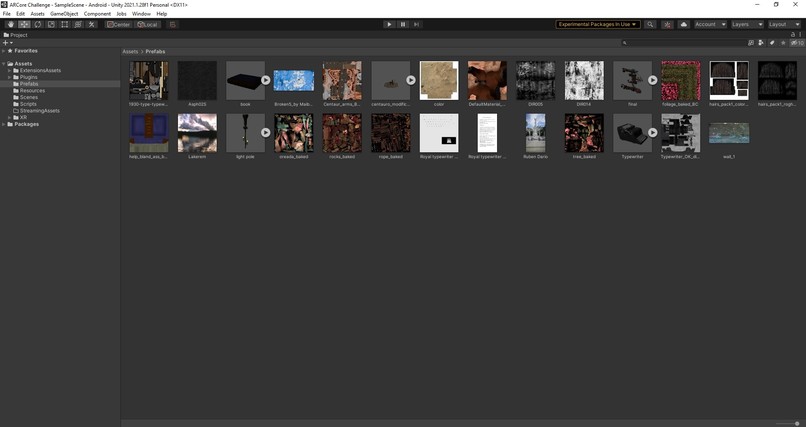Screen dimensions: 806x427
Task: Open the Layout dropdown
Action: [x=784, y=24]
